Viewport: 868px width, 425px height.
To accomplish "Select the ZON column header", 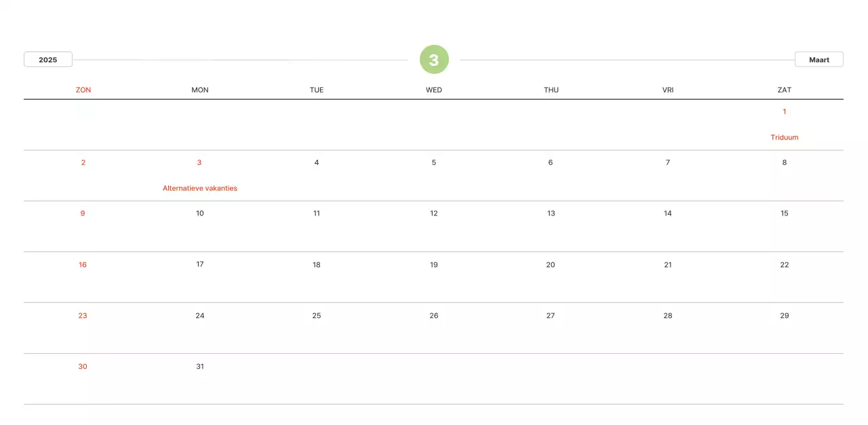I will click(83, 90).
